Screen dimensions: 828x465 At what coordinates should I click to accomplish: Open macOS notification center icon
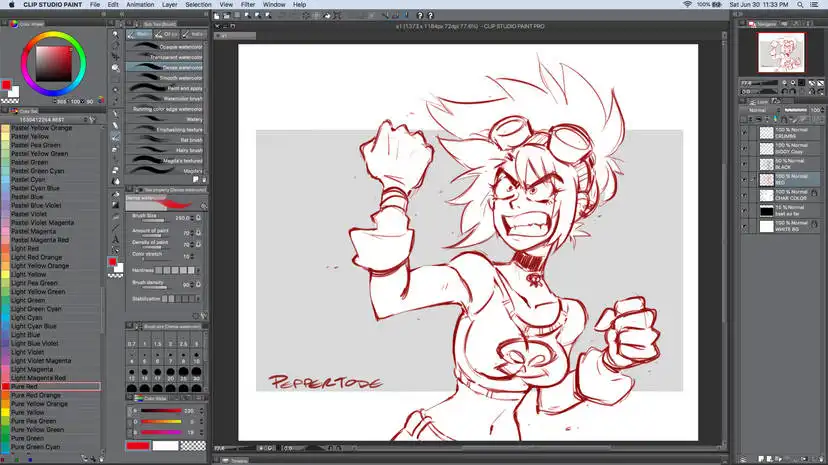(814, 4)
